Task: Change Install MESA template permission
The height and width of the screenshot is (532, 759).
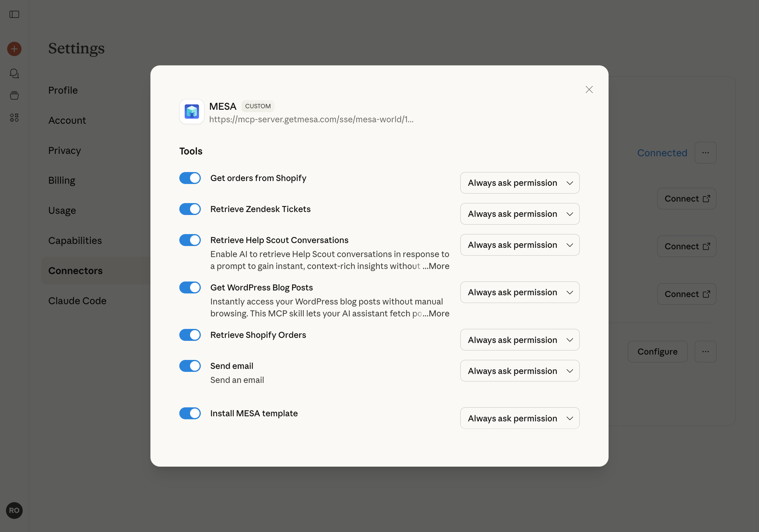Action: click(x=520, y=418)
